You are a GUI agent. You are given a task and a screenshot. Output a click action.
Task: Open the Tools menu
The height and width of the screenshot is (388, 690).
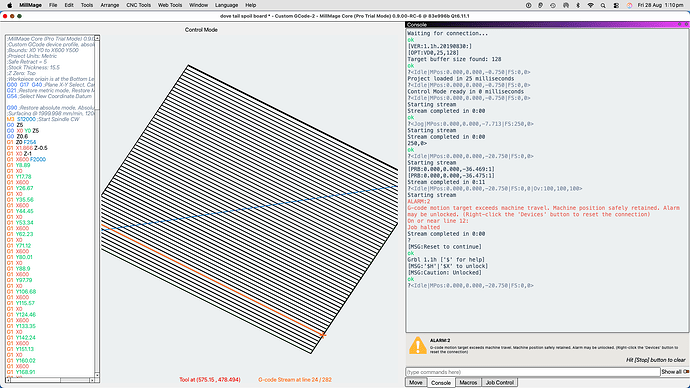[87, 5]
